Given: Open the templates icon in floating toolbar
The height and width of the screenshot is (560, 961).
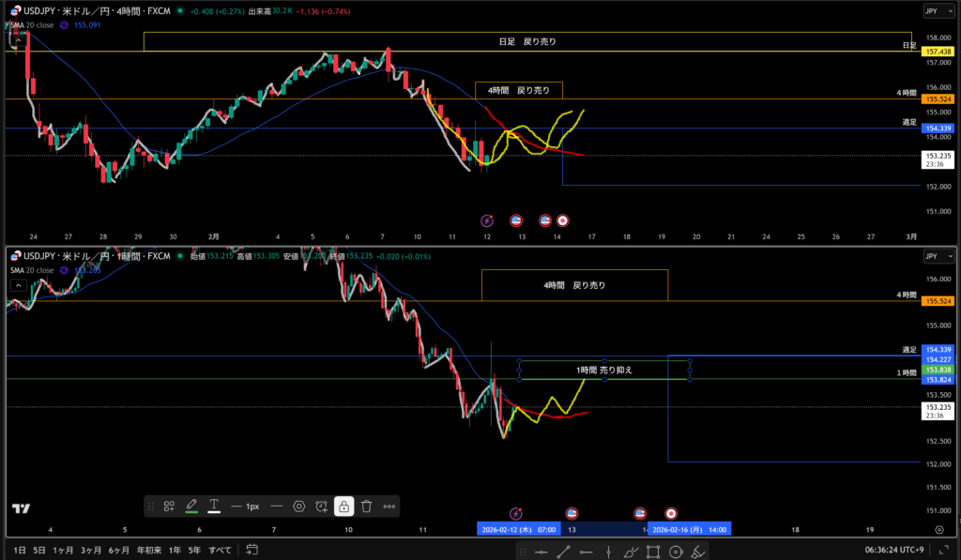Looking at the screenshot, I should point(169,506).
